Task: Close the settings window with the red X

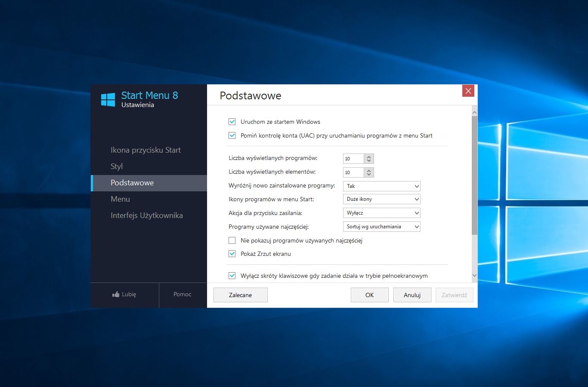Action: coord(468,91)
